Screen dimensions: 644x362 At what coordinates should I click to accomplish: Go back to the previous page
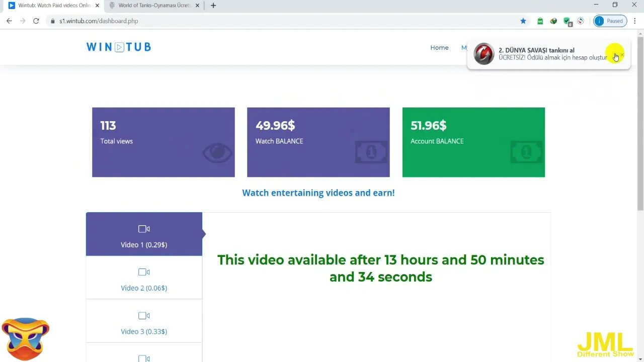[9, 21]
